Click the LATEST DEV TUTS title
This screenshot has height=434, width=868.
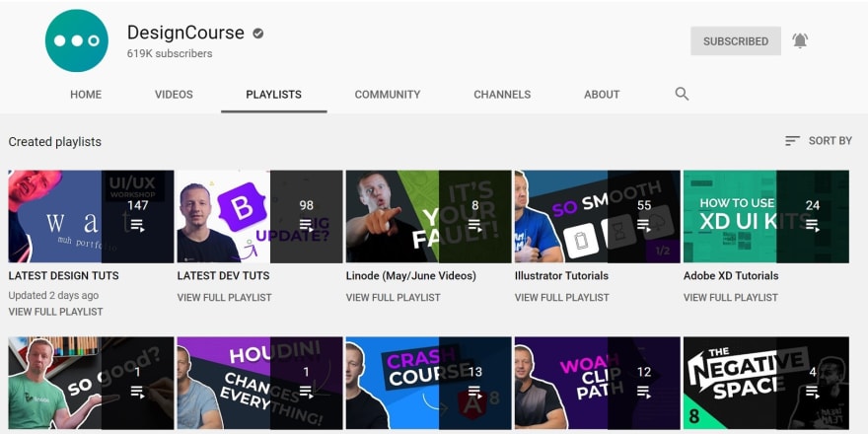tap(224, 275)
